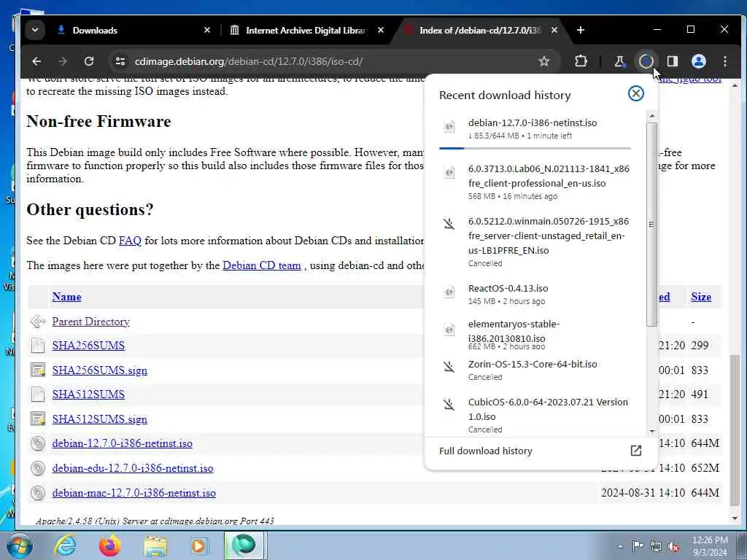Click file icon of ReactOS-0.4.13.iso download
The height and width of the screenshot is (560, 747).
click(449, 292)
